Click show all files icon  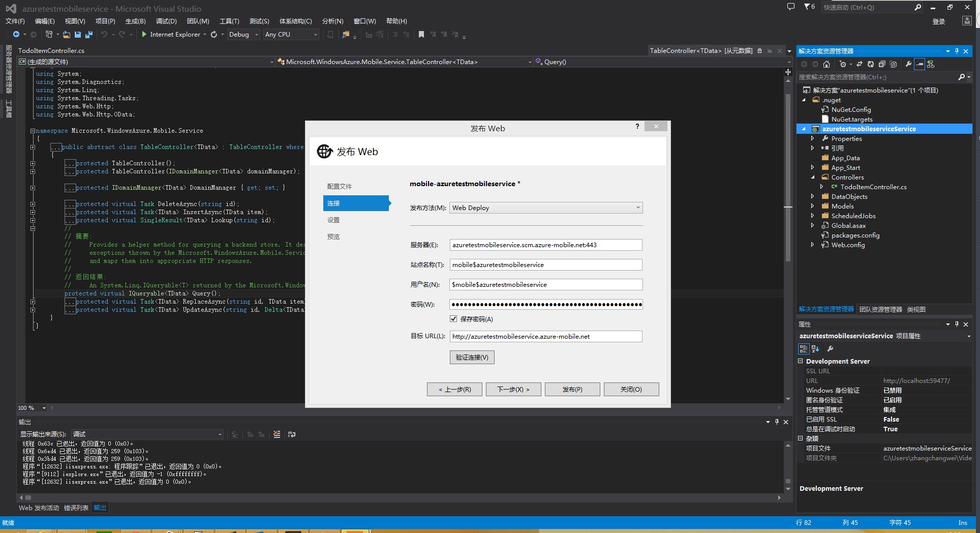coord(893,64)
